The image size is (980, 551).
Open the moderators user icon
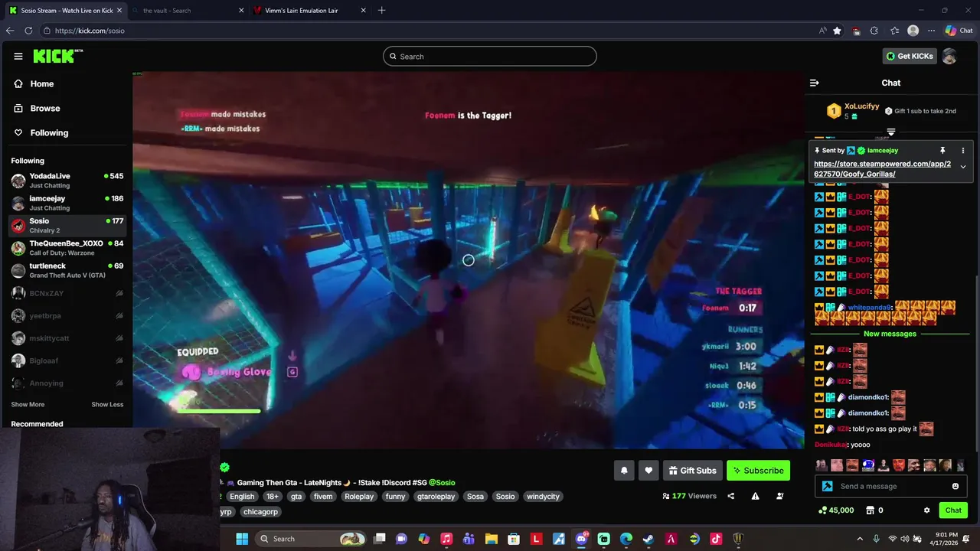(779, 496)
